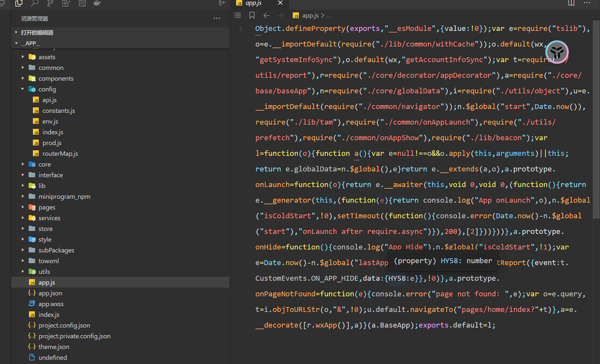The height and width of the screenshot is (364, 600).
Task: Select the app.js editor tab
Action: pos(254,3)
